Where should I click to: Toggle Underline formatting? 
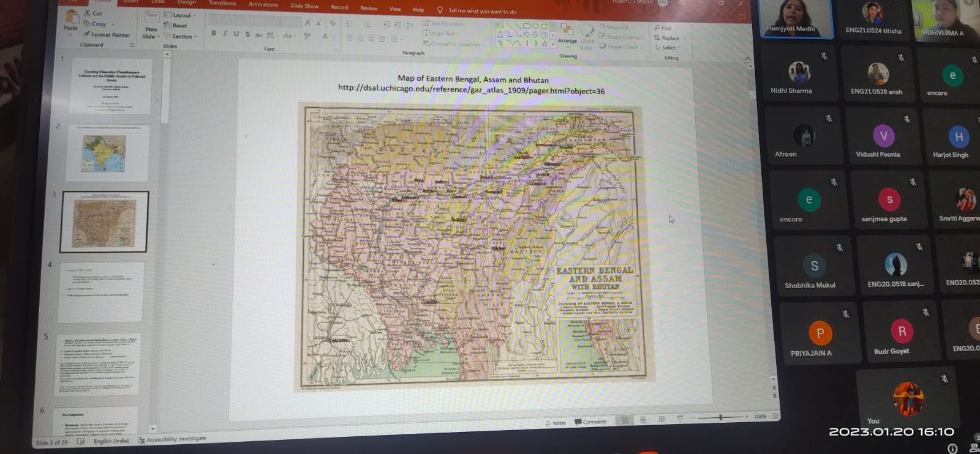(236, 34)
